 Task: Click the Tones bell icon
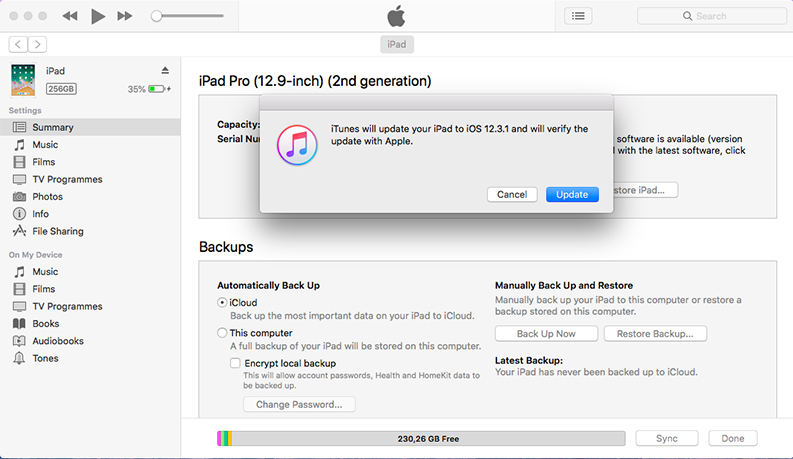pos(19,358)
